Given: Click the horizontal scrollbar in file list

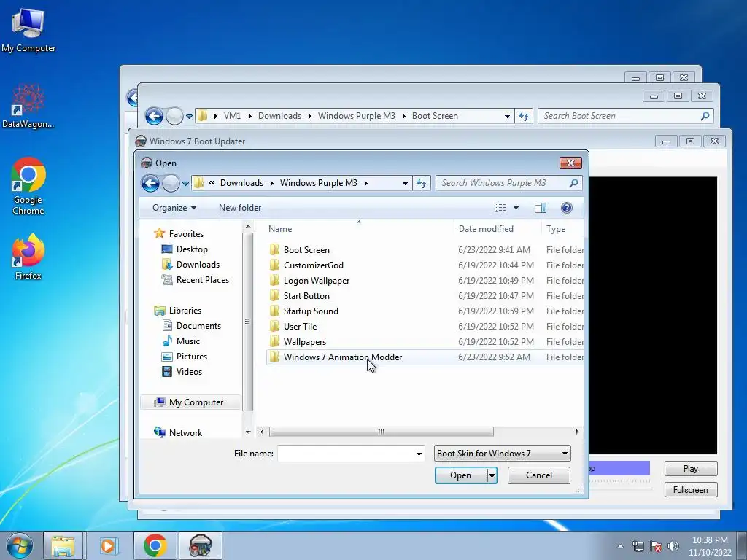Looking at the screenshot, I should coord(381,432).
